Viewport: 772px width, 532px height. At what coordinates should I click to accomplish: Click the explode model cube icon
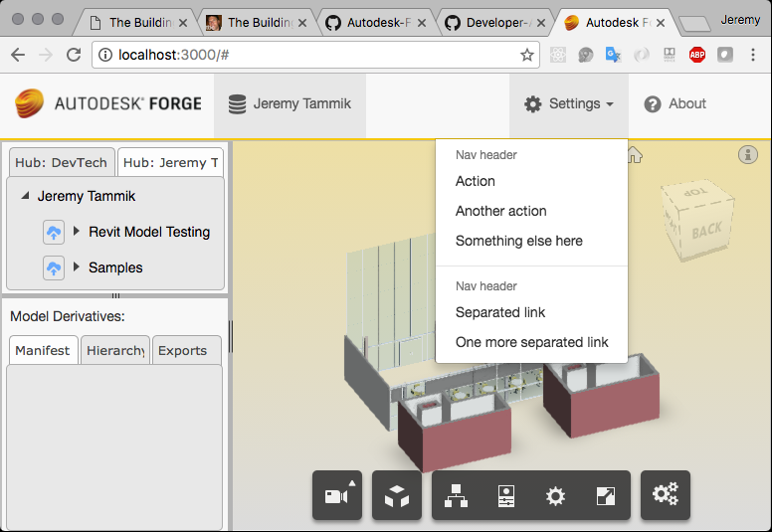[x=397, y=495]
